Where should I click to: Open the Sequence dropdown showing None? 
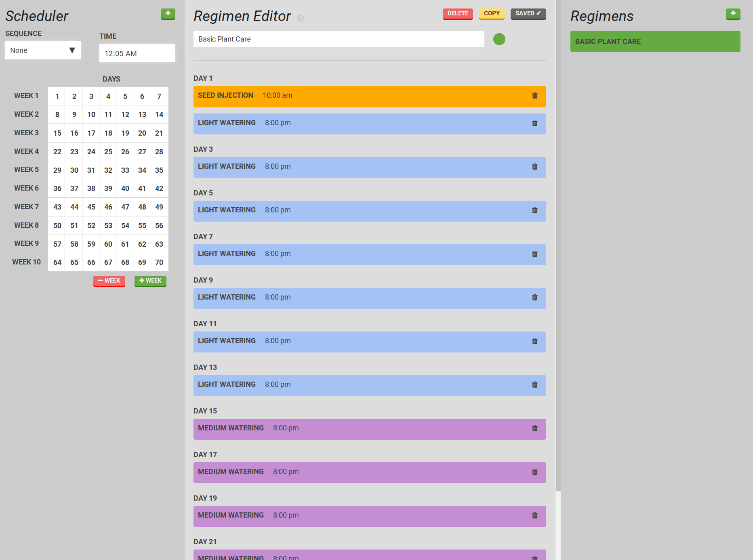pos(43,50)
